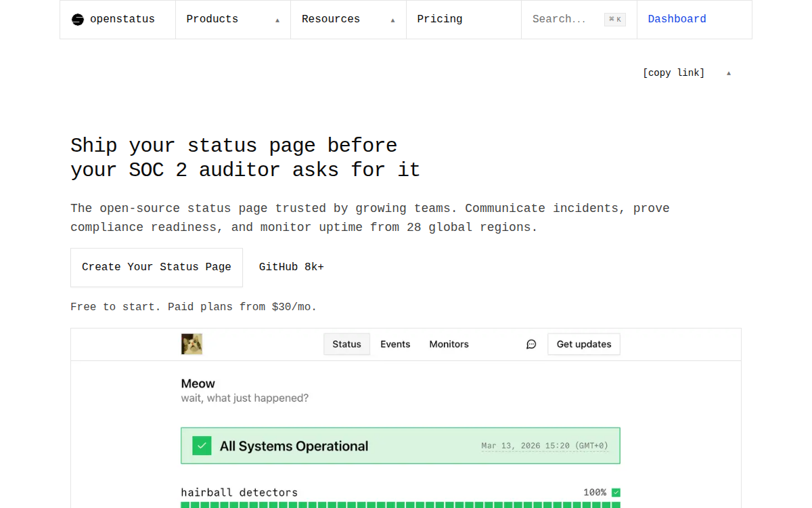Click the green All Systems Operational checkmark
The width and height of the screenshot is (812, 508).
202,446
